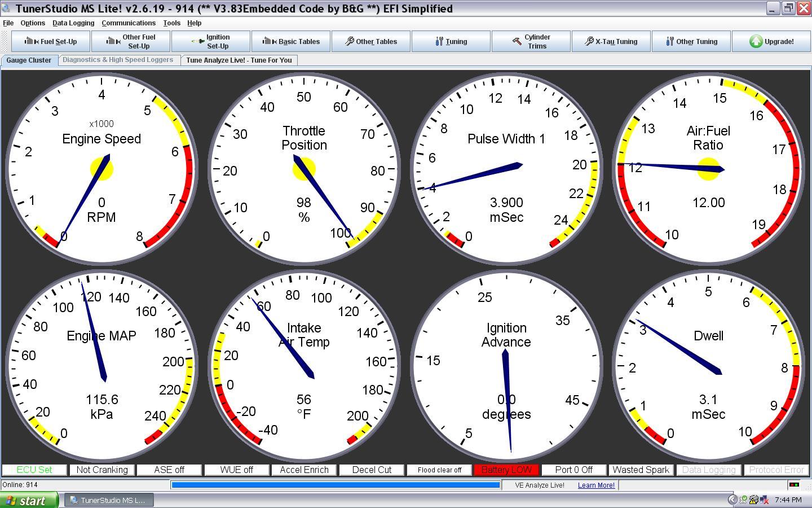Viewport: 812px width, 508px height.
Task: Click the Engine Speed RPM gauge
Action: tap(101, 169)
